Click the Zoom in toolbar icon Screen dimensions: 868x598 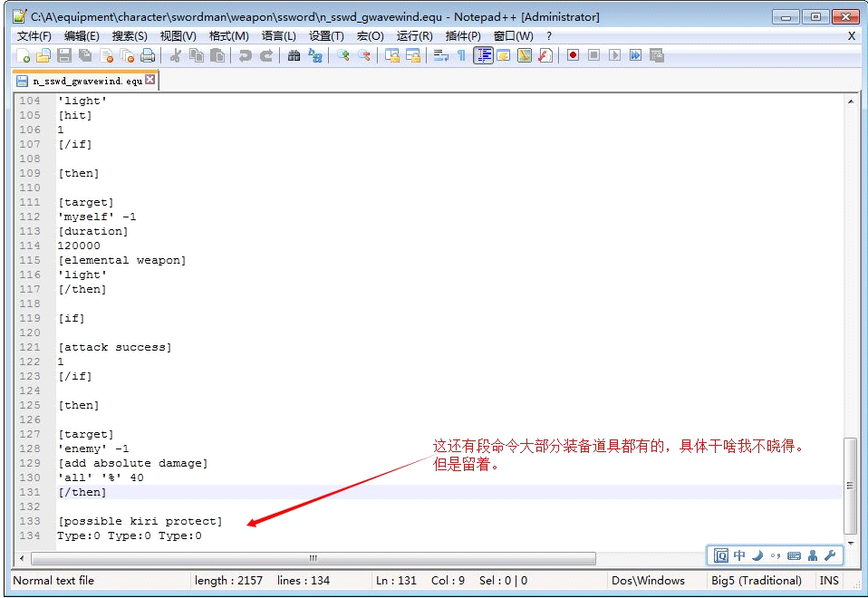pyautogui.click(x=343, y=56)
